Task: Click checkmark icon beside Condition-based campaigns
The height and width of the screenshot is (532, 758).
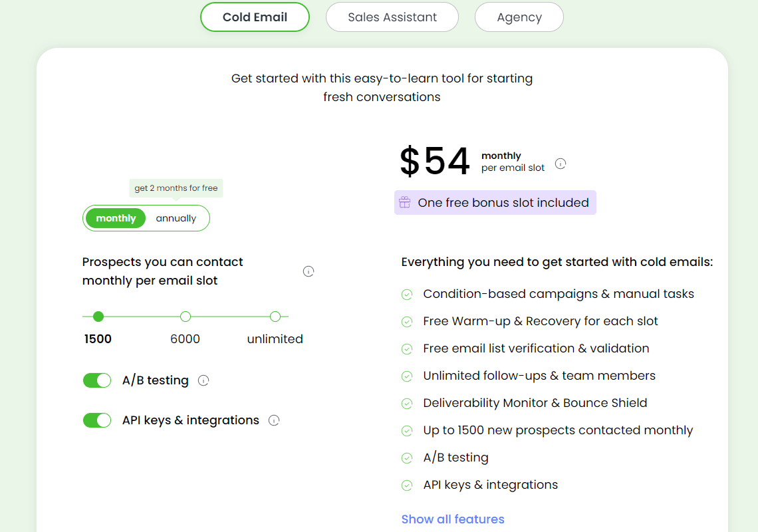Action: tap(407, 295)
